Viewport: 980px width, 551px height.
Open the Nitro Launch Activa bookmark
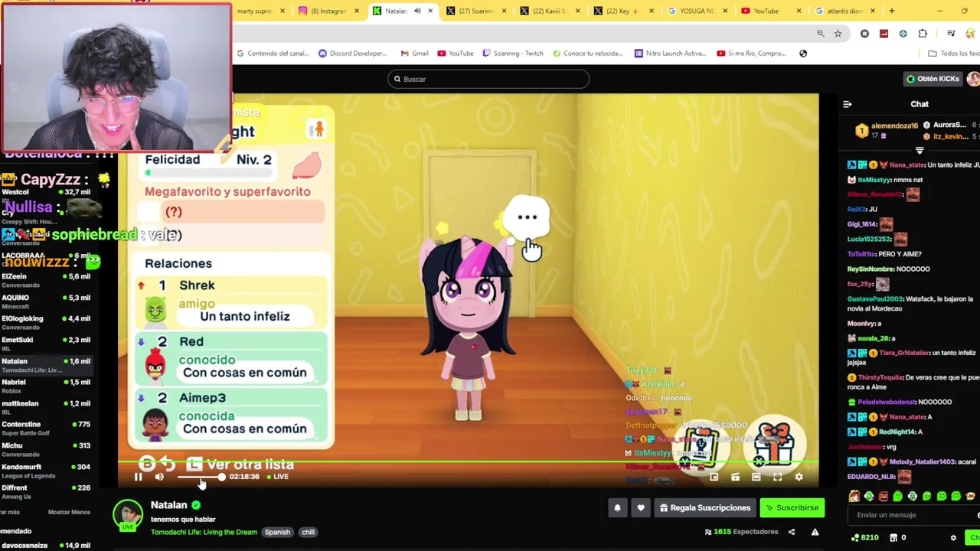670,54
